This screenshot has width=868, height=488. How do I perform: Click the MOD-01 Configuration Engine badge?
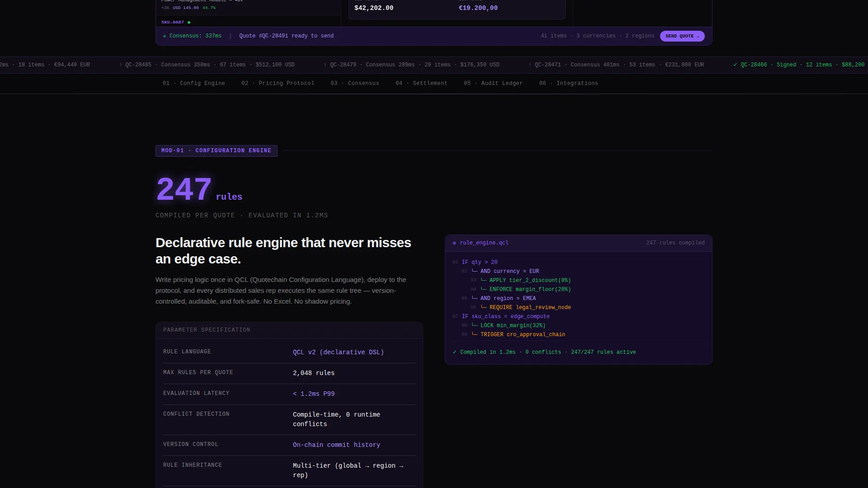217,150
